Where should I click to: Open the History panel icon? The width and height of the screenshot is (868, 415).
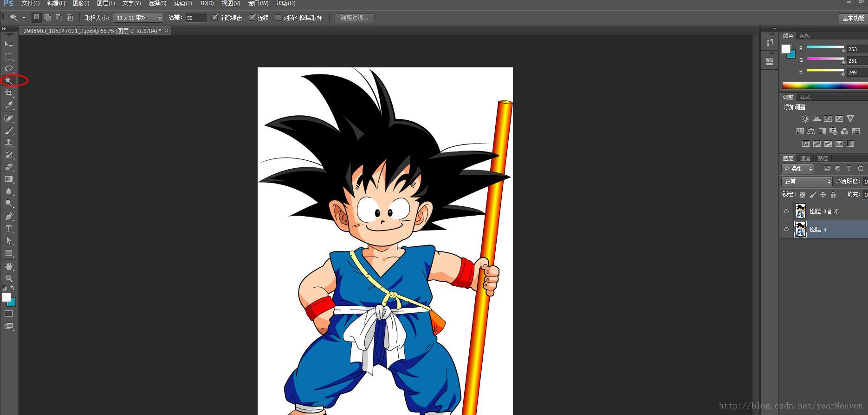[x=770, y=42]
